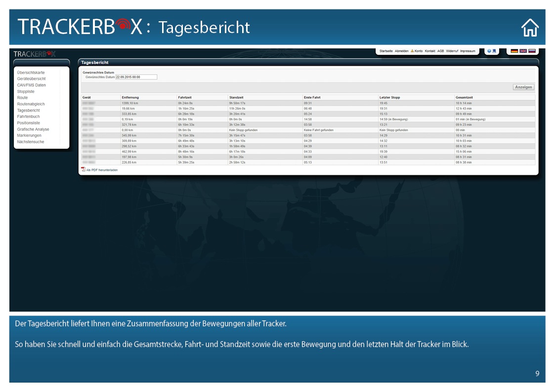Open the AGB link
Image resolution: width=555 pixels, height=392 pixels.
440,51
